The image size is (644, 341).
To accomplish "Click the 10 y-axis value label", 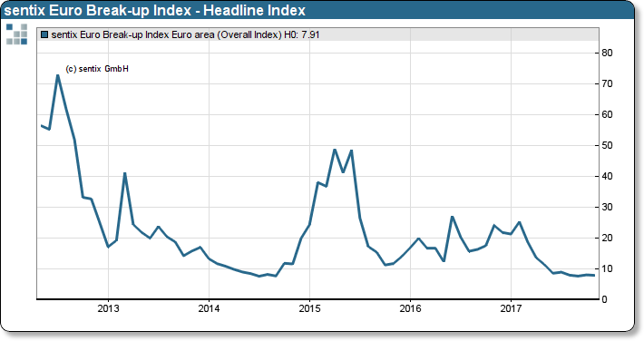I will click(x=607, y=268).
